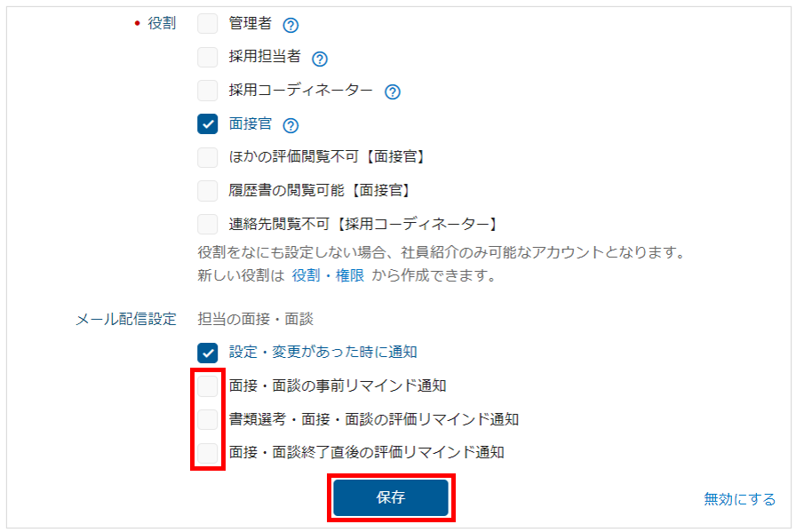Click the 面接官 role label text
Image resolution: width=796 pixels, height=532 pixels.
click(251, 124)
